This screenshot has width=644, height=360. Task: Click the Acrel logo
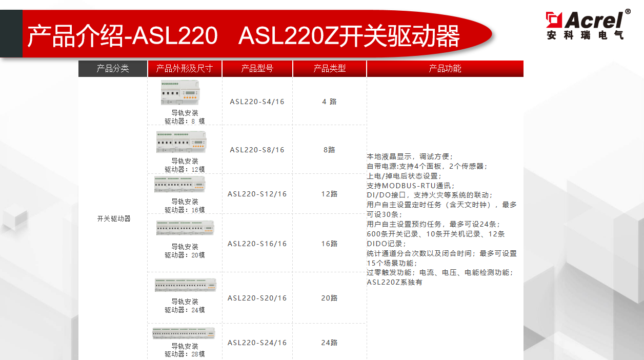(588, 25)
